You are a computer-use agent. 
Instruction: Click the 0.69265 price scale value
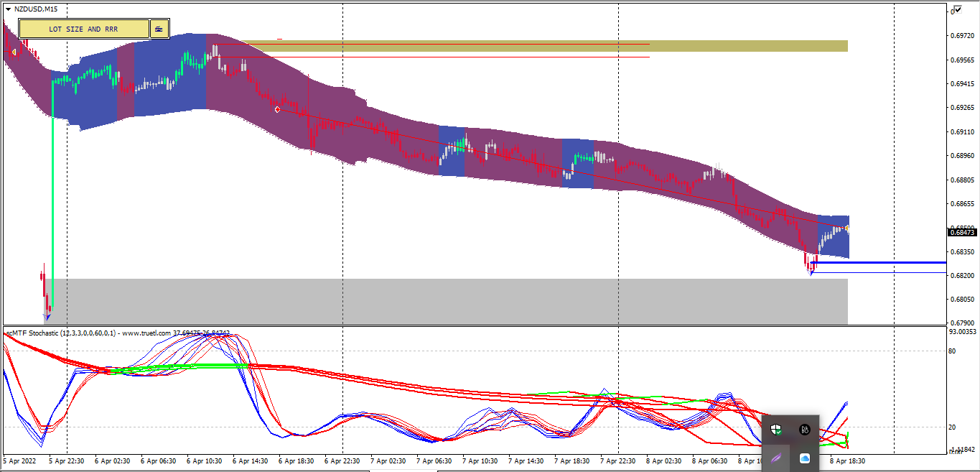point(962,108)
